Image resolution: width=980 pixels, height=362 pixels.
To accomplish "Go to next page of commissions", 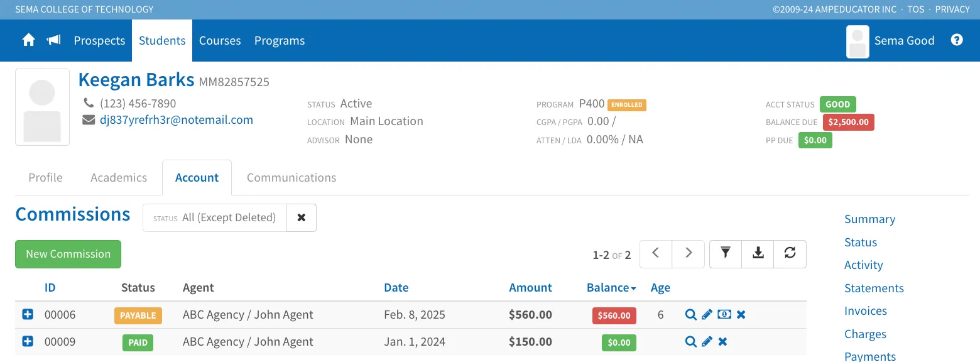I will pyautogui.click(x=689, y=253).
